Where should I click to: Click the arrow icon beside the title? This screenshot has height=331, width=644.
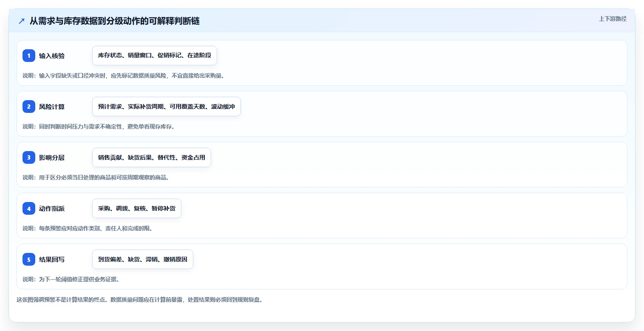point(22,21)
